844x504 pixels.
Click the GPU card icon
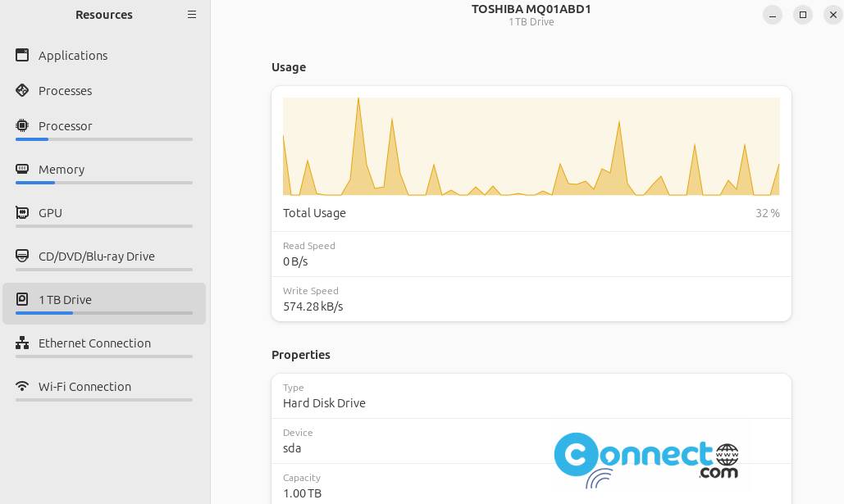coord(22,212)
